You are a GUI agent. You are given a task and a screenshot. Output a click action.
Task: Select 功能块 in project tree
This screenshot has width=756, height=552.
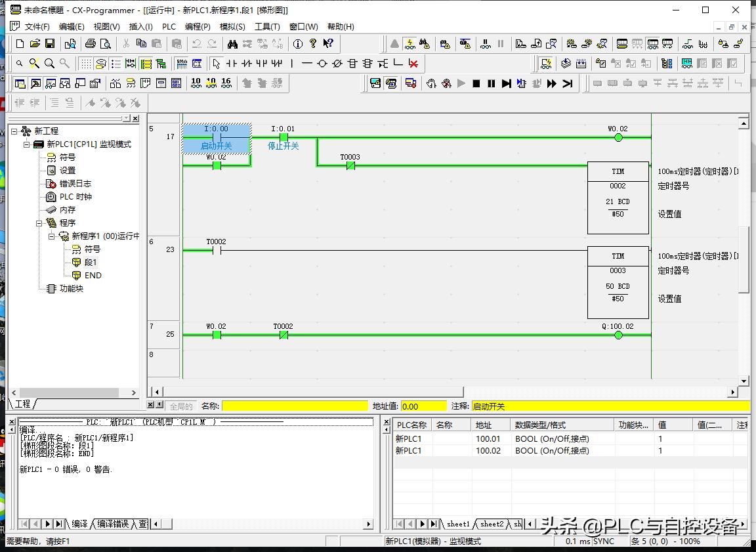pyautogui.click(x=72, y=288)
